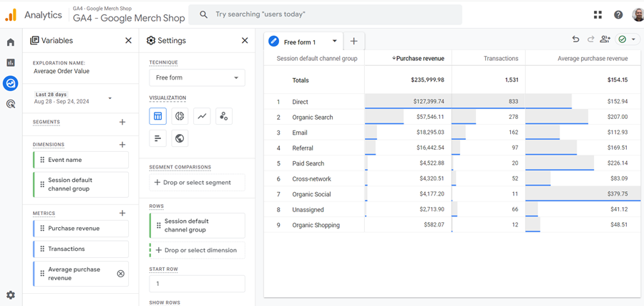Close the Variables panel

129,40
